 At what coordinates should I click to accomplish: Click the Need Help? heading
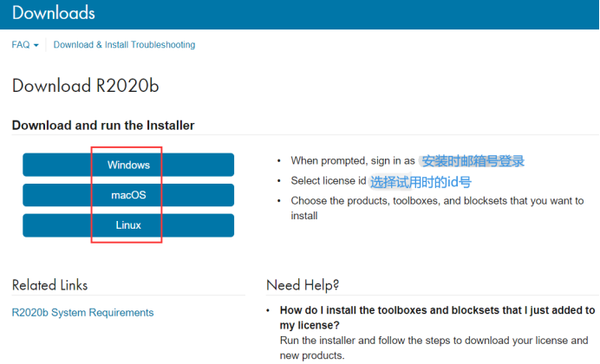coord(303,285)
